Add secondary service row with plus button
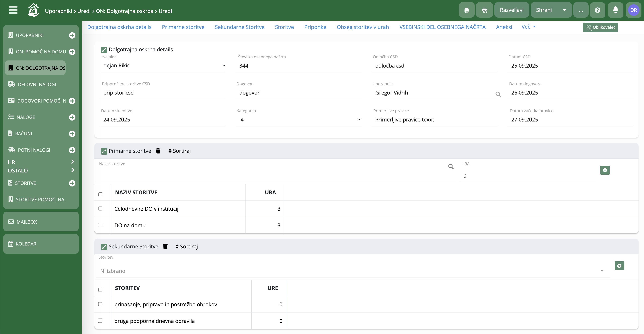 pyautogui.click(x=619, y=266)
